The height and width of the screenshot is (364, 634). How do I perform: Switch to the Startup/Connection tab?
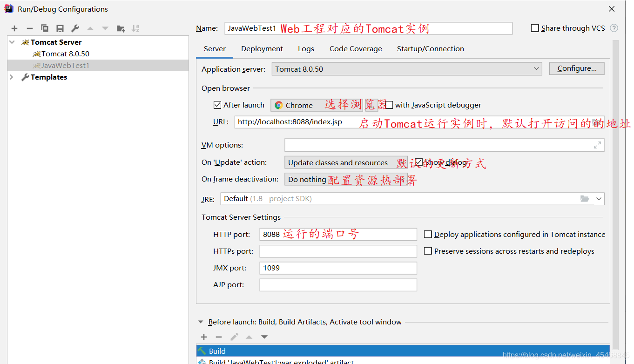tap(431, 49)
